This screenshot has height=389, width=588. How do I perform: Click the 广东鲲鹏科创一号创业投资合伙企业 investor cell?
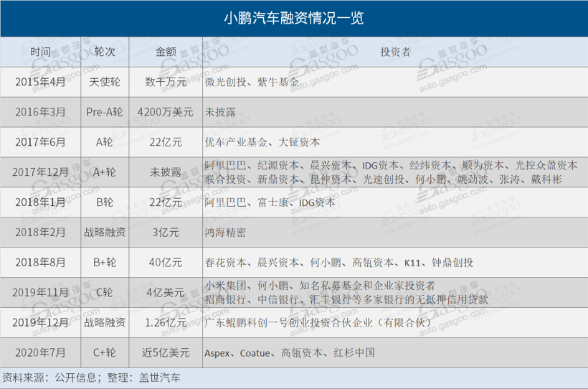(318, 322)
